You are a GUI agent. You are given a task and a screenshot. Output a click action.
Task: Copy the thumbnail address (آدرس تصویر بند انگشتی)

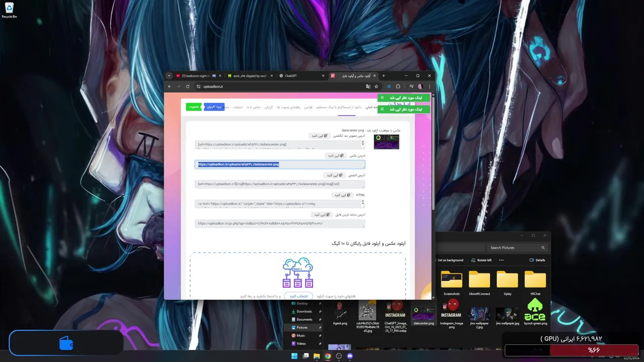[319, 136]
